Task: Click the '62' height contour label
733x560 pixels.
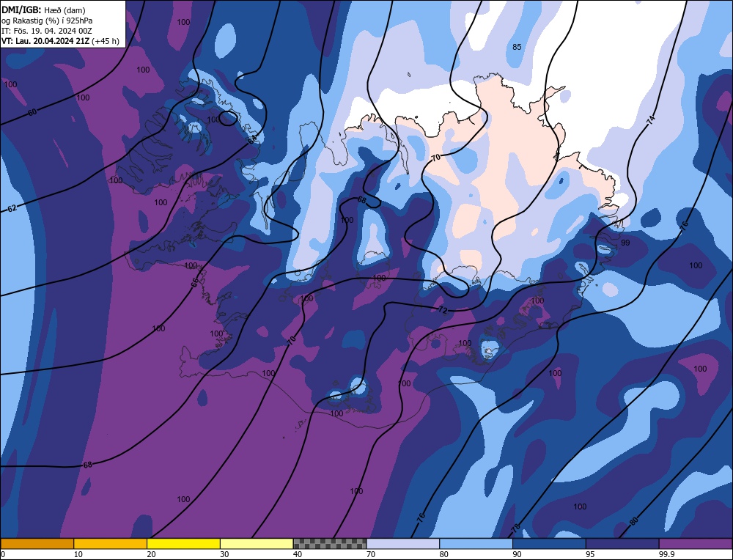Action: pos(12,208)
